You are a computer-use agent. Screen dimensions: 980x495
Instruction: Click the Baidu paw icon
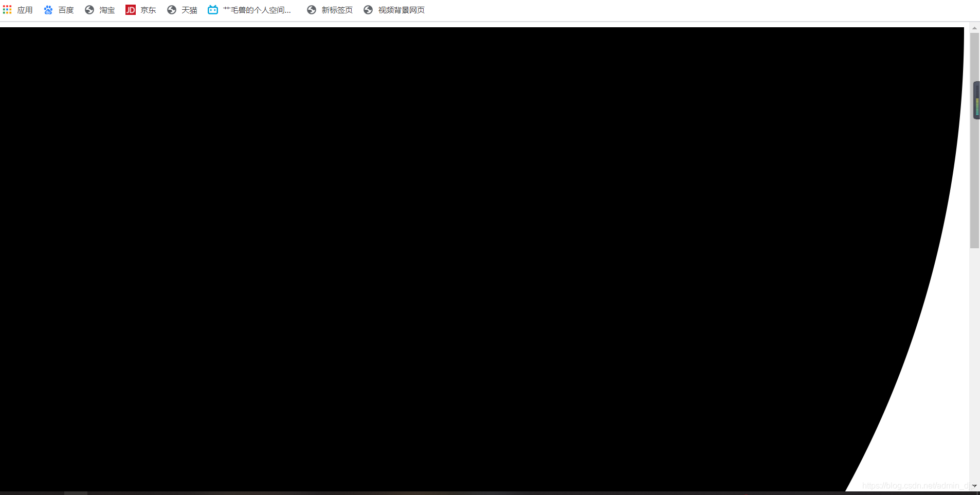click(48, 10)
